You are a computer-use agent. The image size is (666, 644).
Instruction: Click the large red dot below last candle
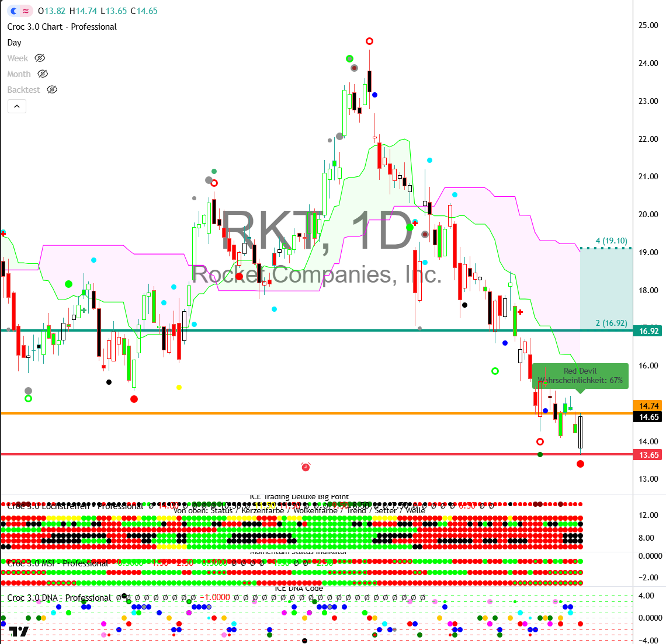pos(580,464)
